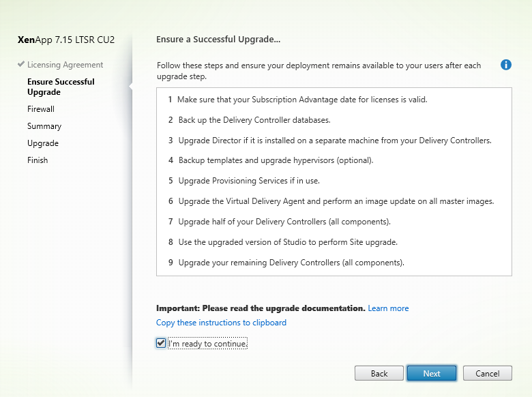Cancel the upgrade wizard

(487, 373)
